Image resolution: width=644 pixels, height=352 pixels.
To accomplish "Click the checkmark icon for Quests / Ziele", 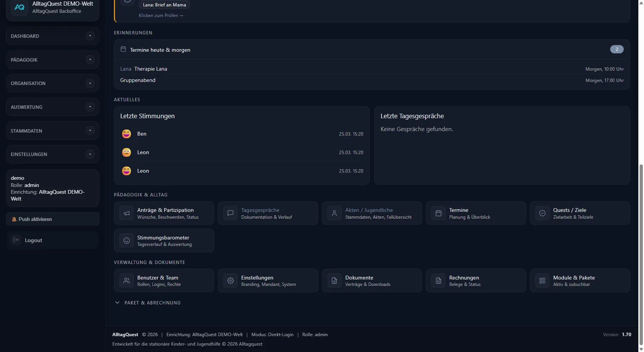I will pyautogui.click(x=542, y=213).
